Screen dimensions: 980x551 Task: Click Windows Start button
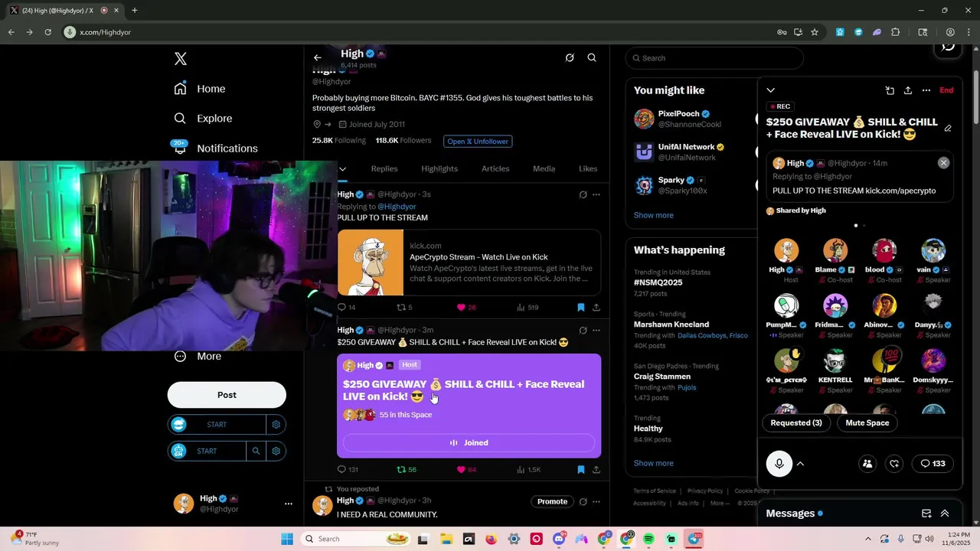pyautogui.click(x=287, y=539)
